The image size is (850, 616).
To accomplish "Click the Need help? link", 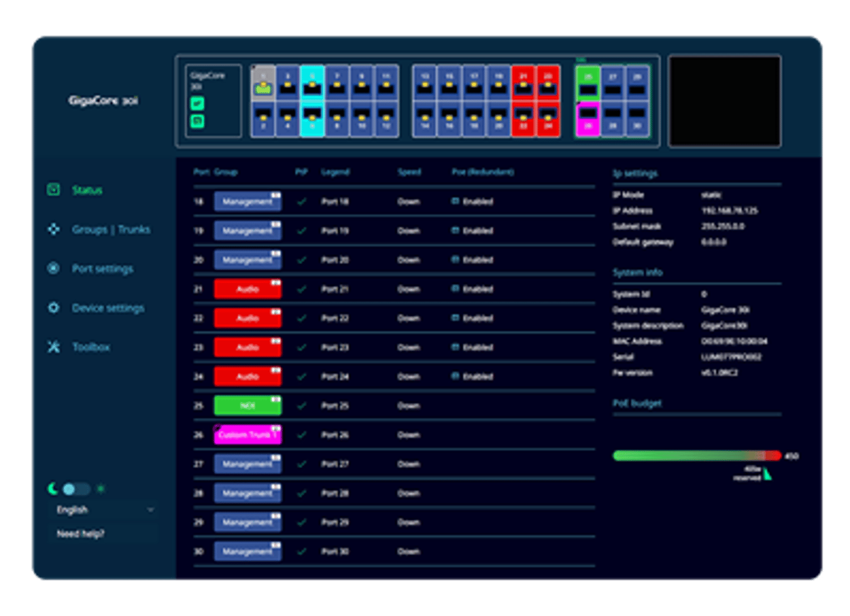I will [x=80, y=534].
